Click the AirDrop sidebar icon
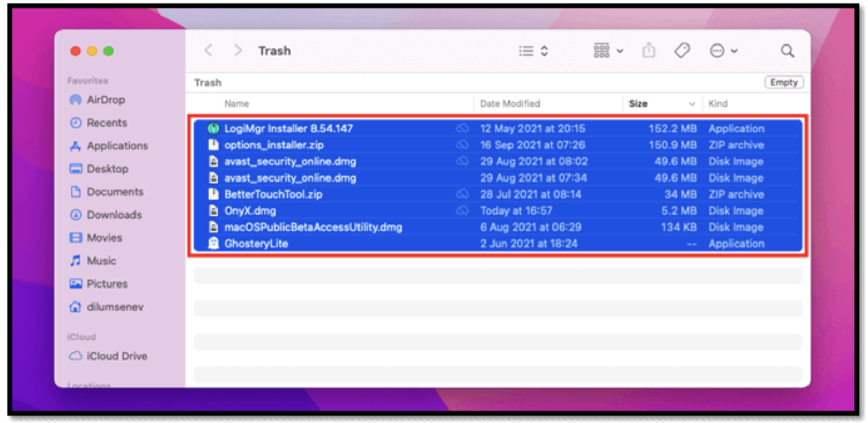The image size is (868, 423). (76, 100)
